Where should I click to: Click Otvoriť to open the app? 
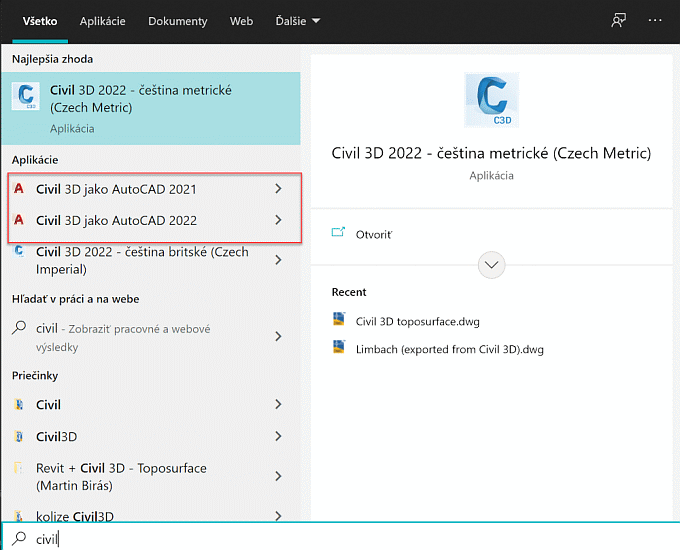pyautogui.click(x=374, y=235)
